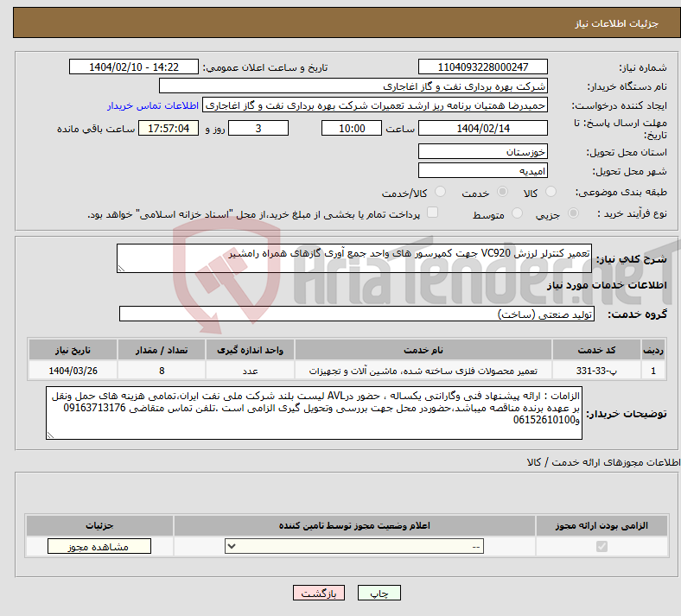Click the اطلاعات خدمات مورد نیاز heading

pyautogui.click(x=607, y=285)
